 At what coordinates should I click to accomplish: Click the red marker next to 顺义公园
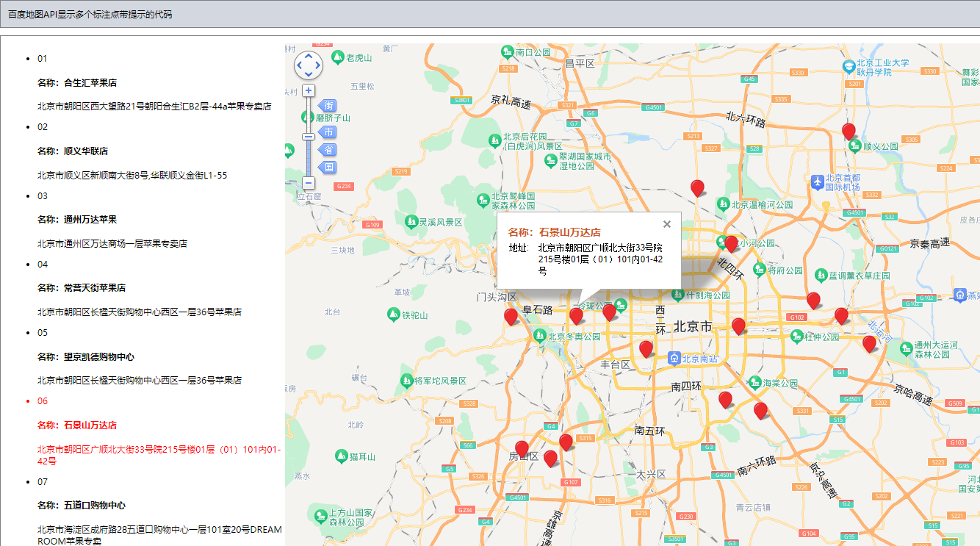[849, 132]
